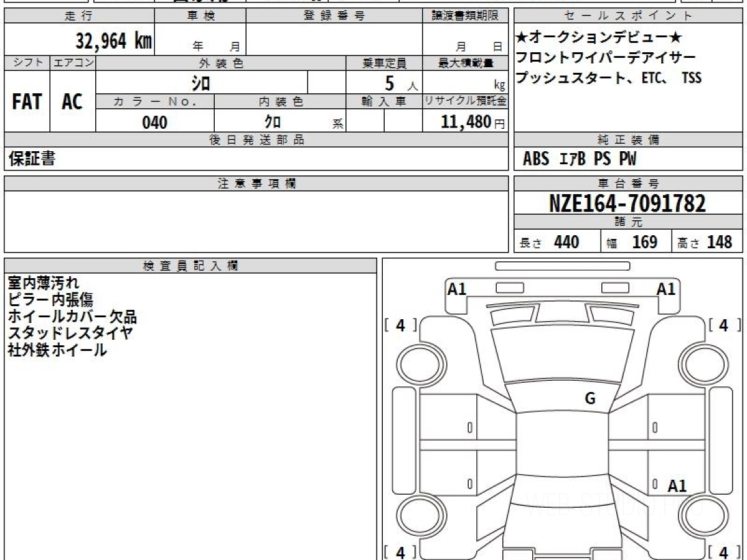
Task: Select the chassis number NZE164-7091782
Action: (627, 203)
